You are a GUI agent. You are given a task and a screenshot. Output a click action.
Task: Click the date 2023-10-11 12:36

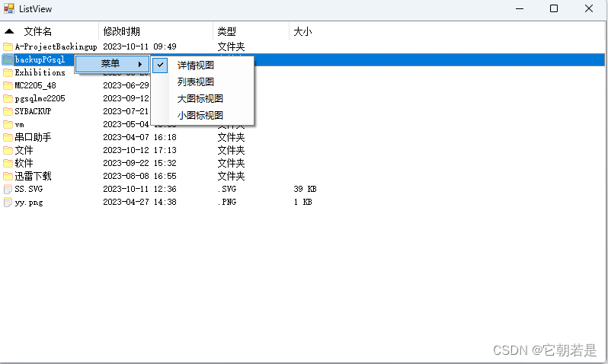tap(139, 189)
